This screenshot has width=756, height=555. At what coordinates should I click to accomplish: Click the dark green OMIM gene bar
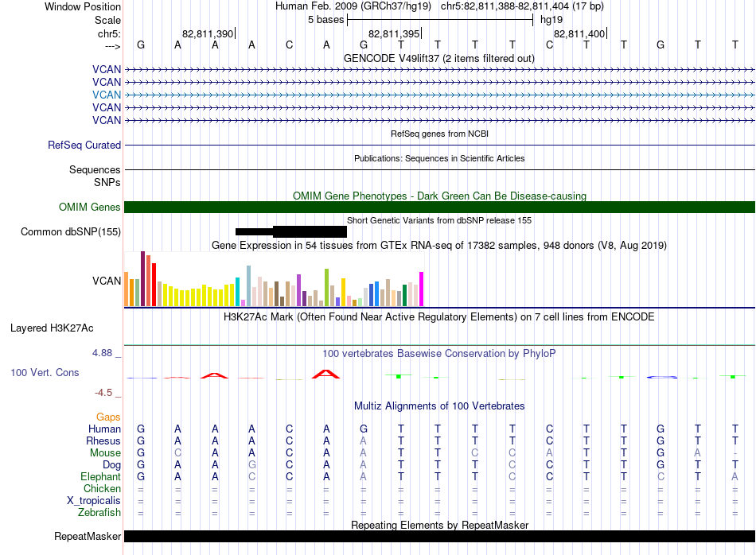pos(440,208)
